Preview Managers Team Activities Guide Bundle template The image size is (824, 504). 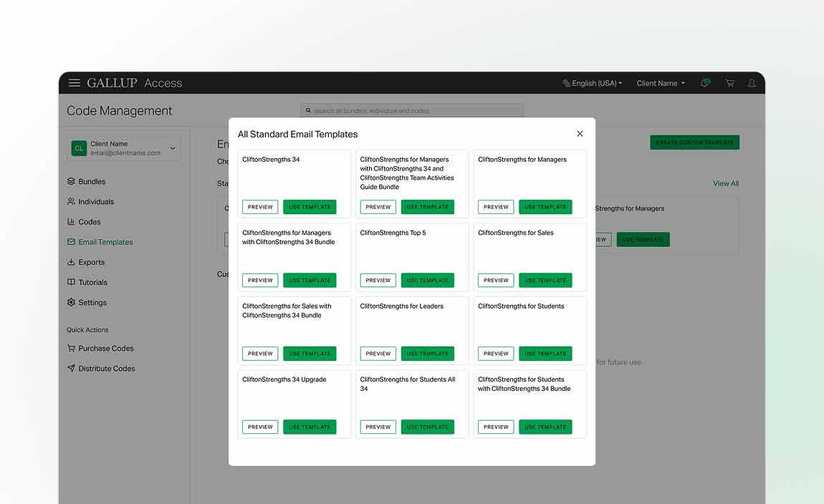(x=378, y=207)
